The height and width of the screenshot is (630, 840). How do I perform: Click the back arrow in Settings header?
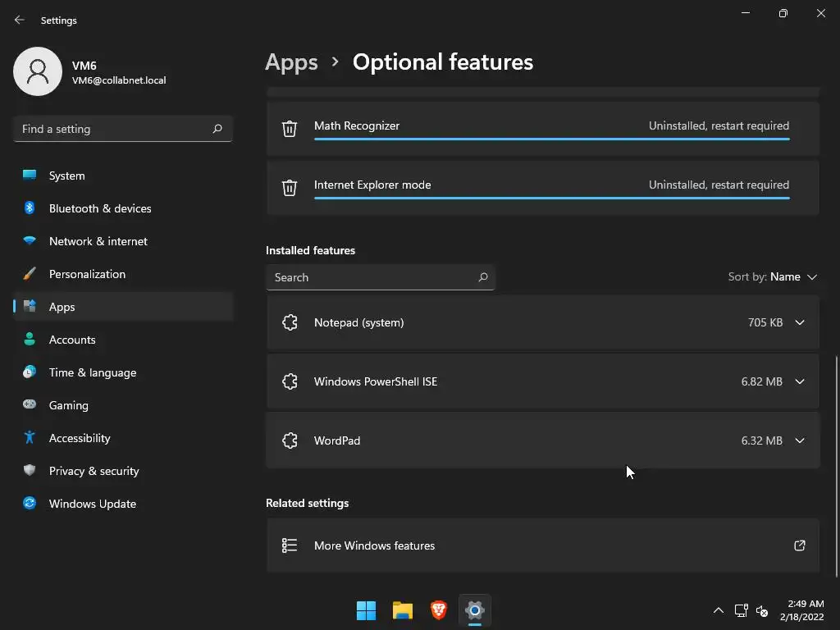tap(20, 20)
